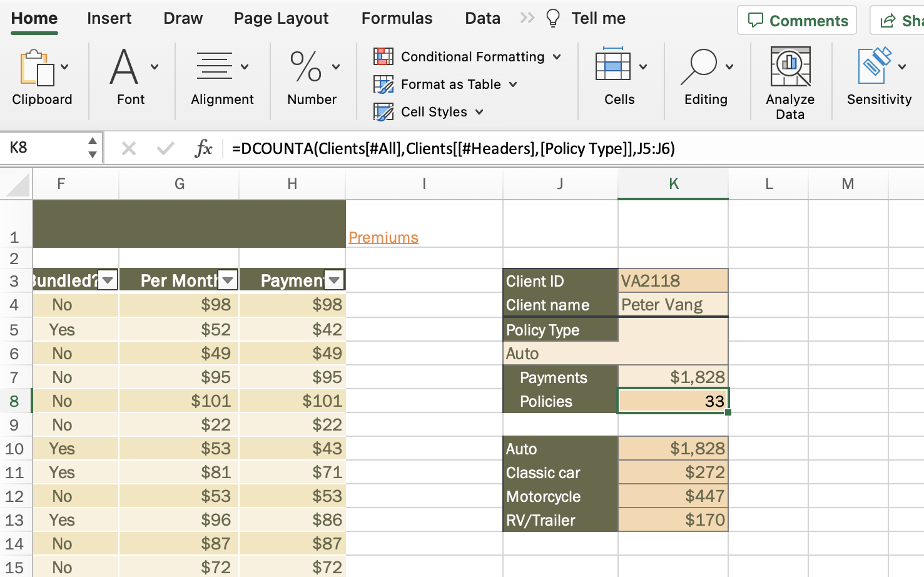The image size is (924, 577).
Task: Open the Payment column filter dropdown
Action: [x=335, y=280]
